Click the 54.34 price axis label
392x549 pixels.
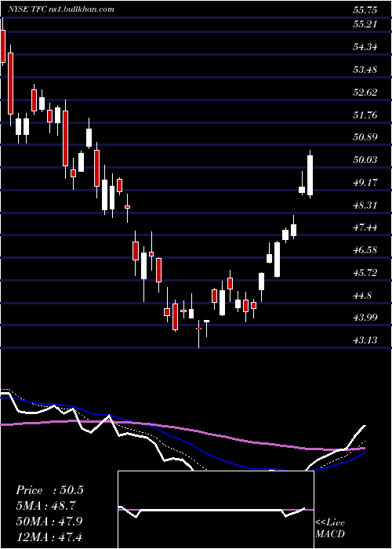click(x=365, y=46)
